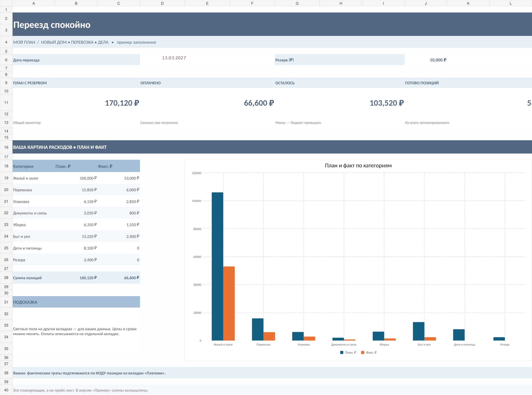The width and height of the screenshot is (532, 395).
Task: Select column header D
Action: 162,3
